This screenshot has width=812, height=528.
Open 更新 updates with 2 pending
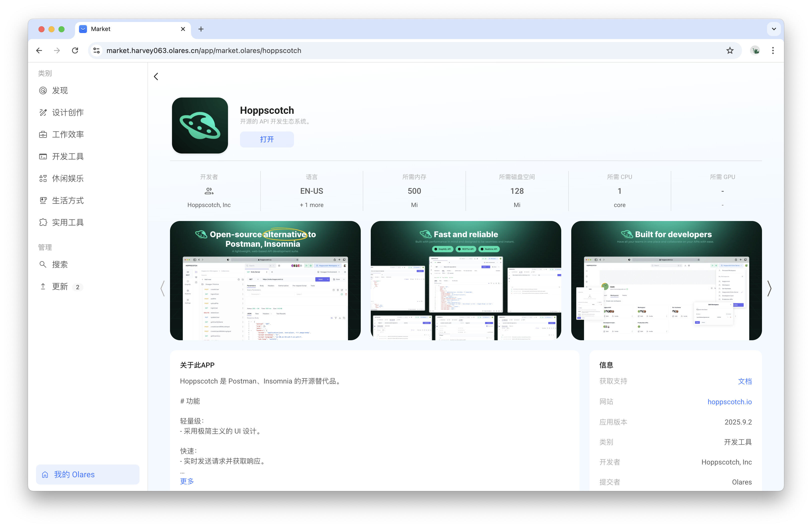click(60, 286)
